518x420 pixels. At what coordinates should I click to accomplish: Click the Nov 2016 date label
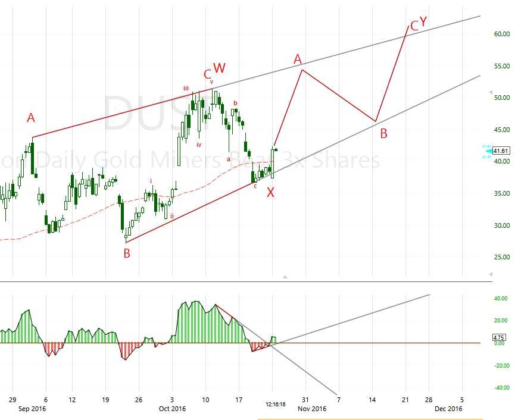pos(312,409)
